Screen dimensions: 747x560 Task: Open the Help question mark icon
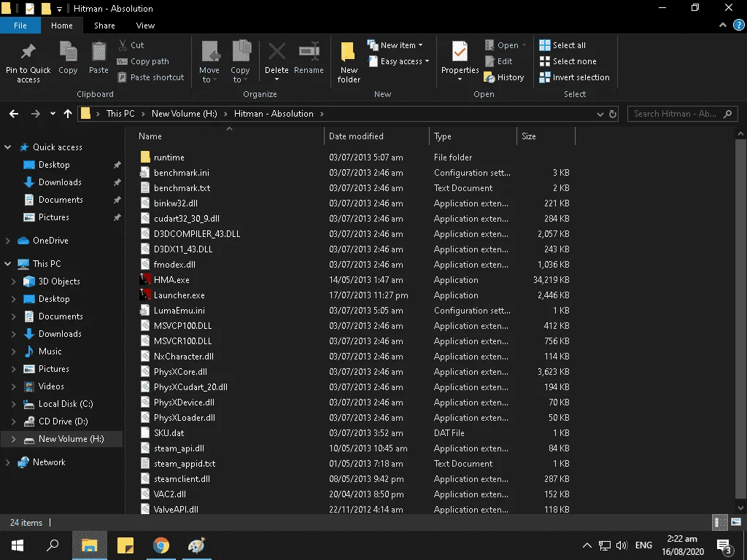tap(738, 26)
